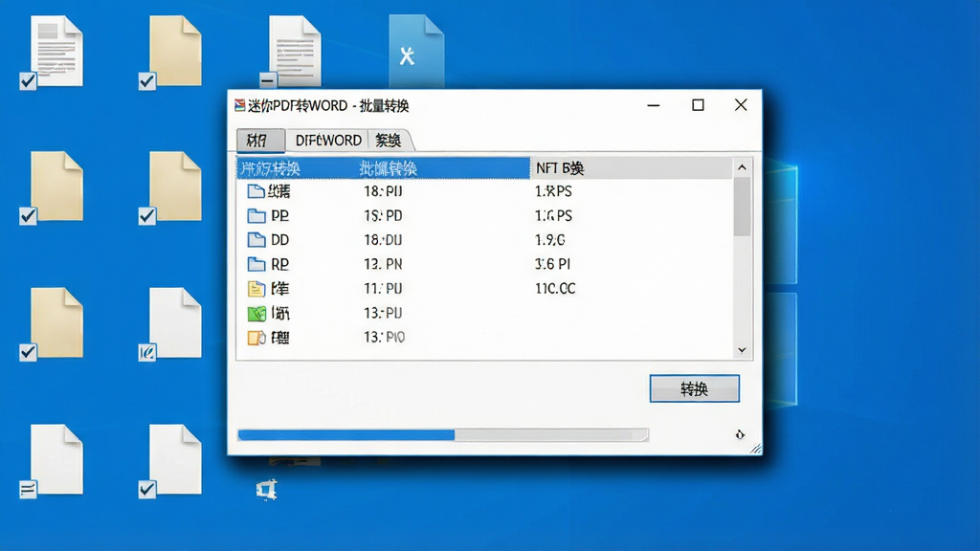Screen dimensions: 980x551
Task: Select the PP row name
Action: coord(280,215)
